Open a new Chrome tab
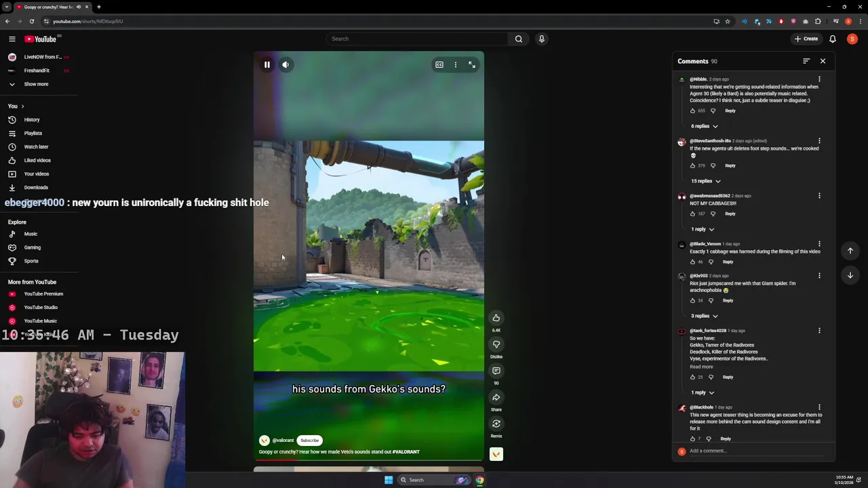The width and height of the screenshot is (868, 488). (x=98, y=7)
